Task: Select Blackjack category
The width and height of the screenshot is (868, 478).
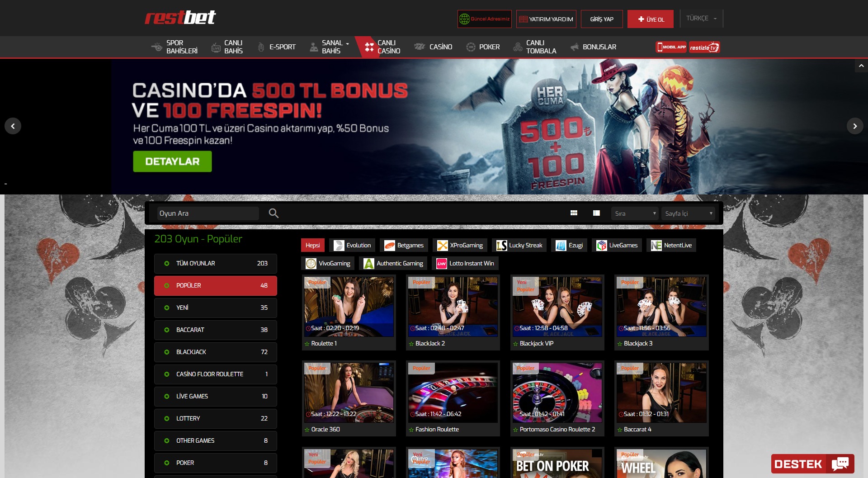Action: (216, 352)
